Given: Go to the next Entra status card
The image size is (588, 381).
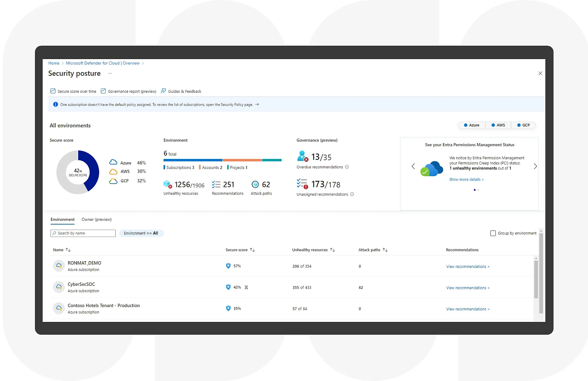Looking at the screenshot, I should tap(535, 166).
